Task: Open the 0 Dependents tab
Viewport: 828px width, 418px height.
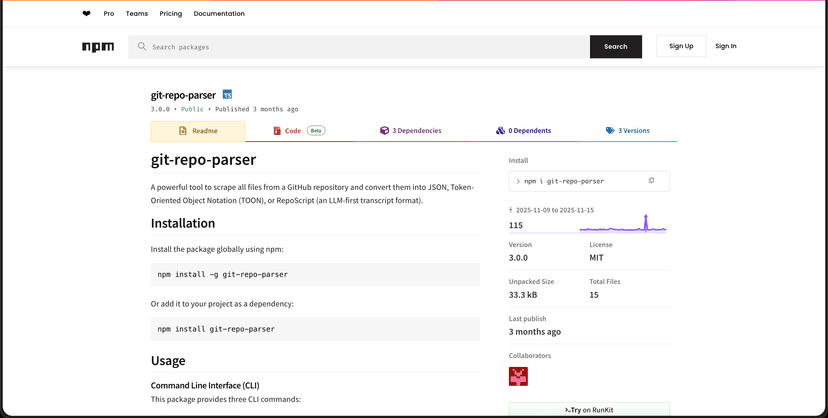Action: tap(523, 131)
